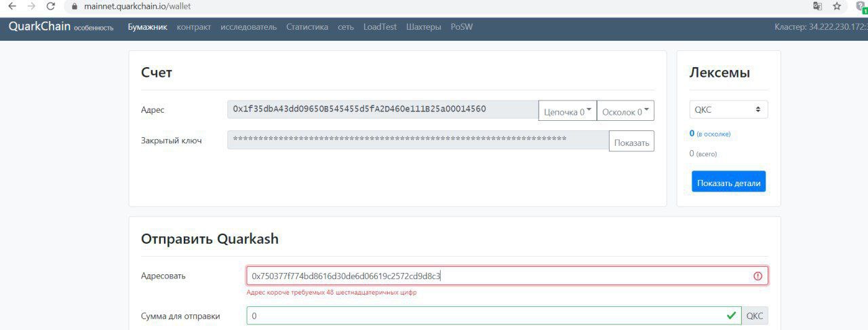Open the LoadTest page

[x=380, y=27]
